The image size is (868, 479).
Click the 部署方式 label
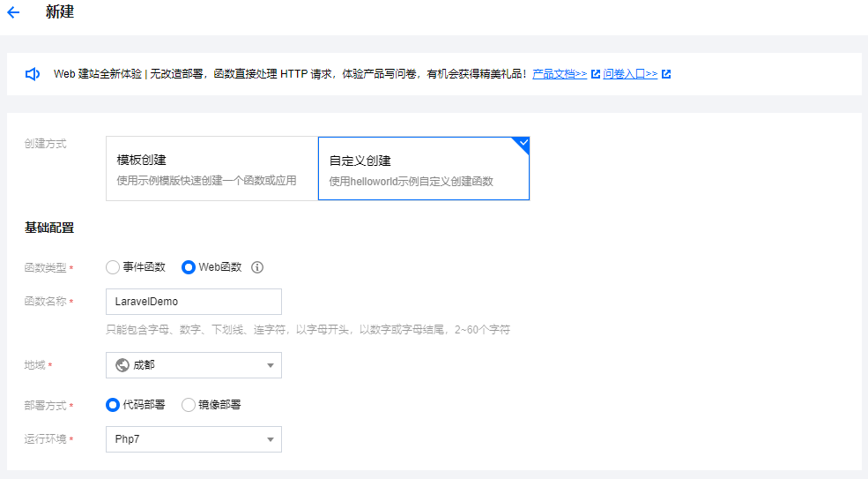point(46,406)
